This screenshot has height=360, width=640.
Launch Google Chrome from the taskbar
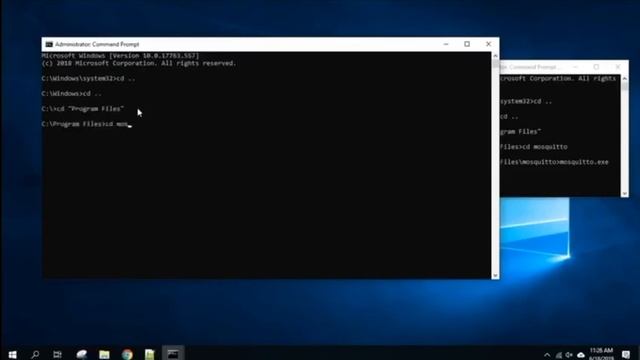tap(127, 354)
